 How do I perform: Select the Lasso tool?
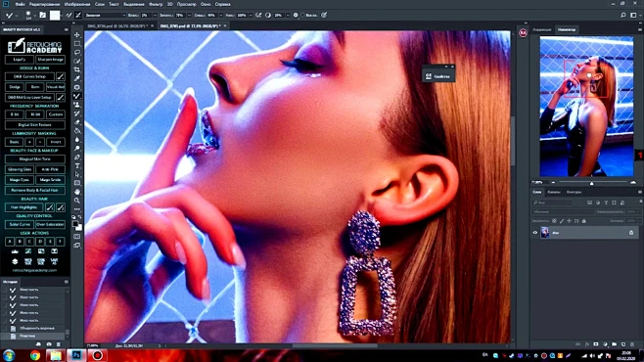(x=77, y=53)
